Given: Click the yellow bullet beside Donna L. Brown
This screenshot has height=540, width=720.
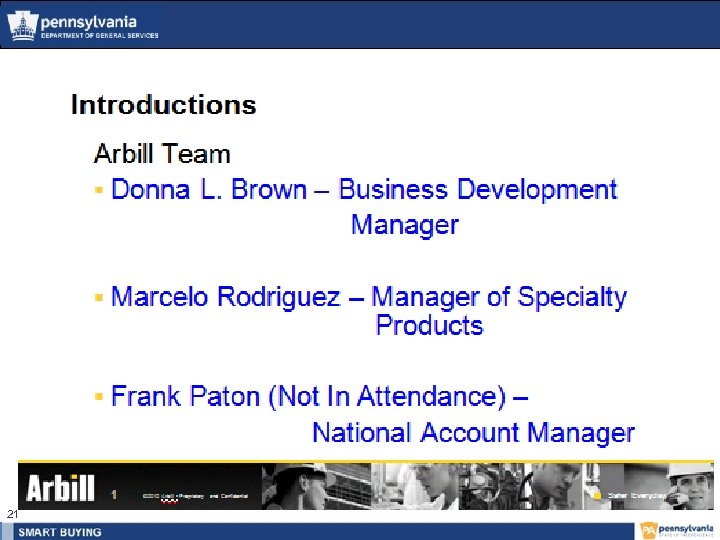Looking at the screenshot, I should pos(99,190).
